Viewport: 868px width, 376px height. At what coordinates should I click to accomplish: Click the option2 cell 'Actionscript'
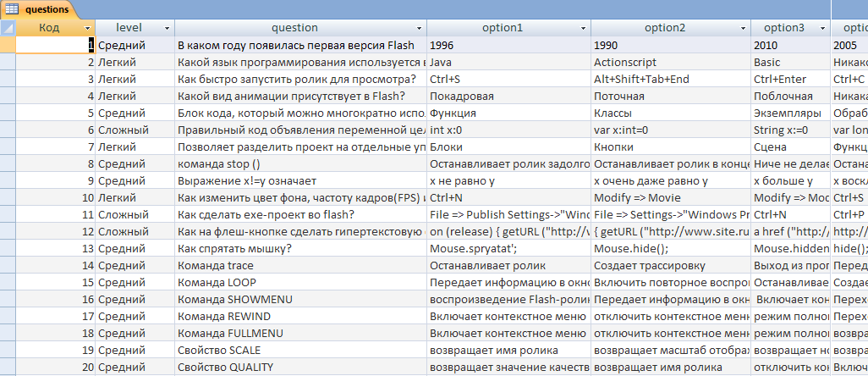[671, 63]
